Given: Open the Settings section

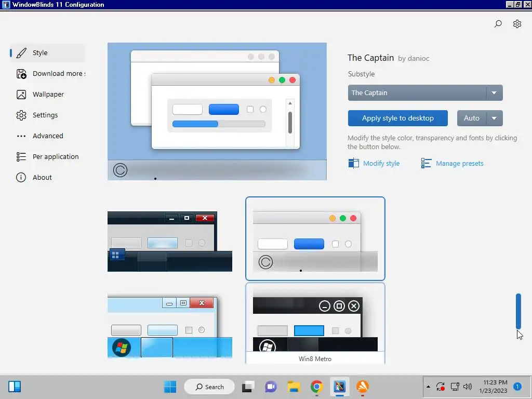Looking at the screenshot, I should (47, 115).
